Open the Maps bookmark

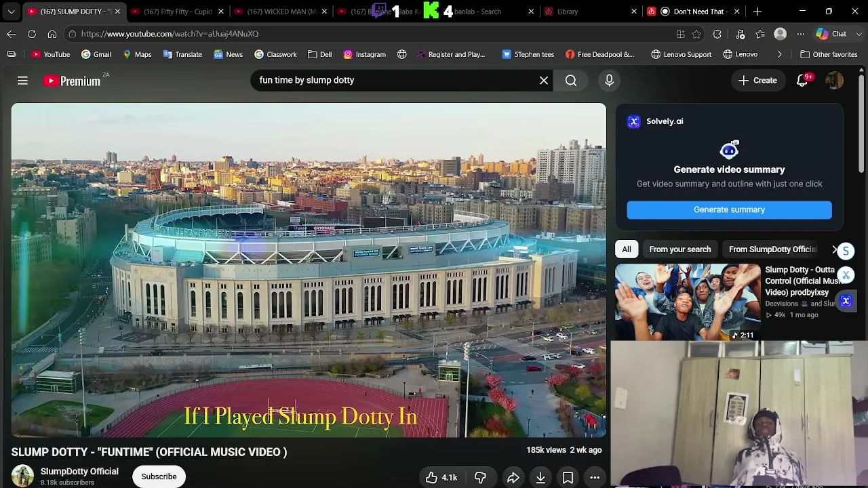pyautogui.click(x=137, y=54)
